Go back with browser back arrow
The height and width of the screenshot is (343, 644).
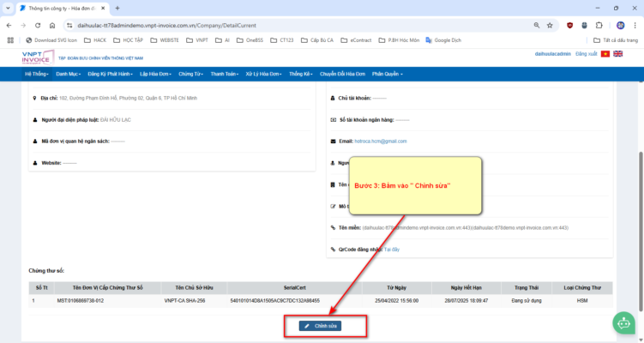pyautogui.click(x=9, y=26)
